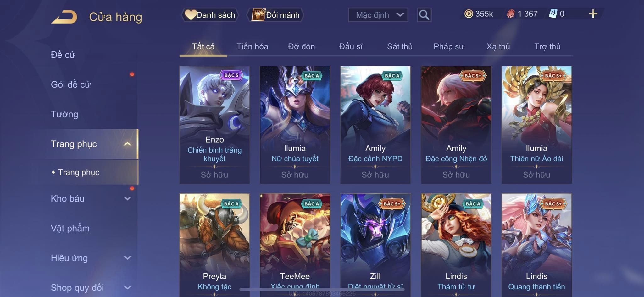Select Amily Đặc công Nhện đỏ skin
The height and width of the screenshot is (297, 644).
coord(456,125)
